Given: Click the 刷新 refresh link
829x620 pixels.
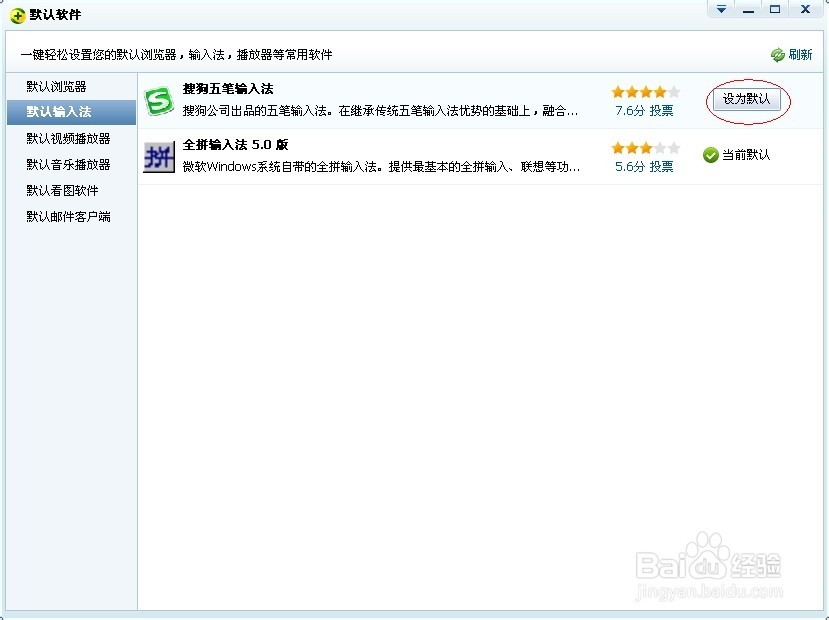Looking at the screenshot, I should pyautogui.click(x=800, y=54).
